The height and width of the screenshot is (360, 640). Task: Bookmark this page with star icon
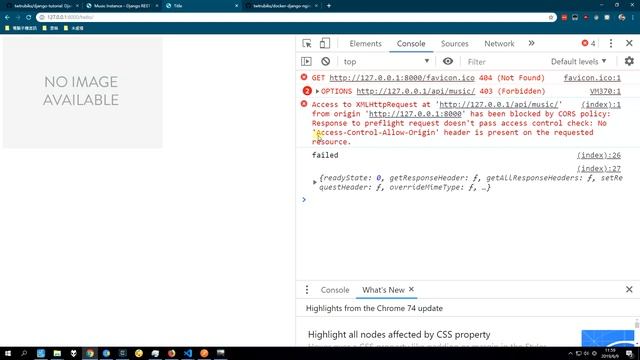tap(551, 17)
